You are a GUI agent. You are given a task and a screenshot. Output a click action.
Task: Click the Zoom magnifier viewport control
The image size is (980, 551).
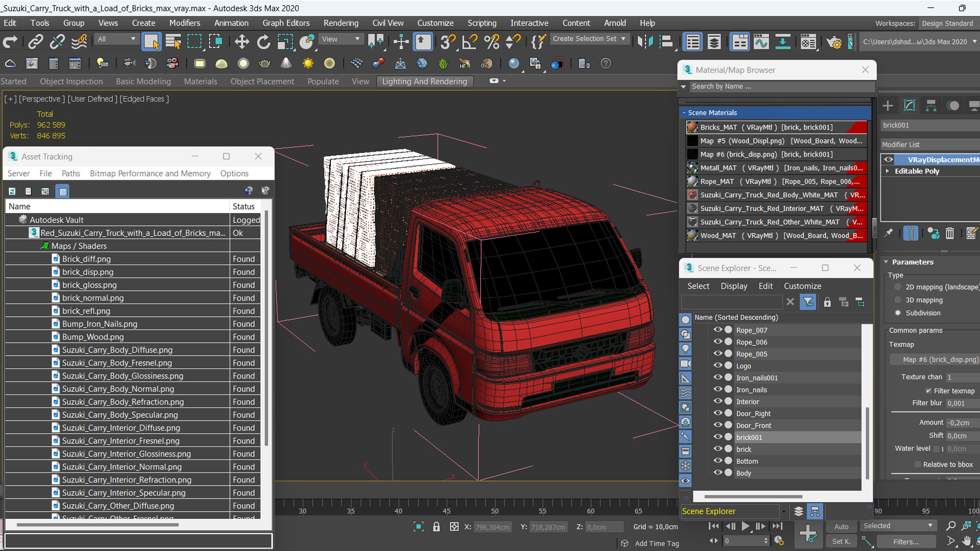pos(950,525)
